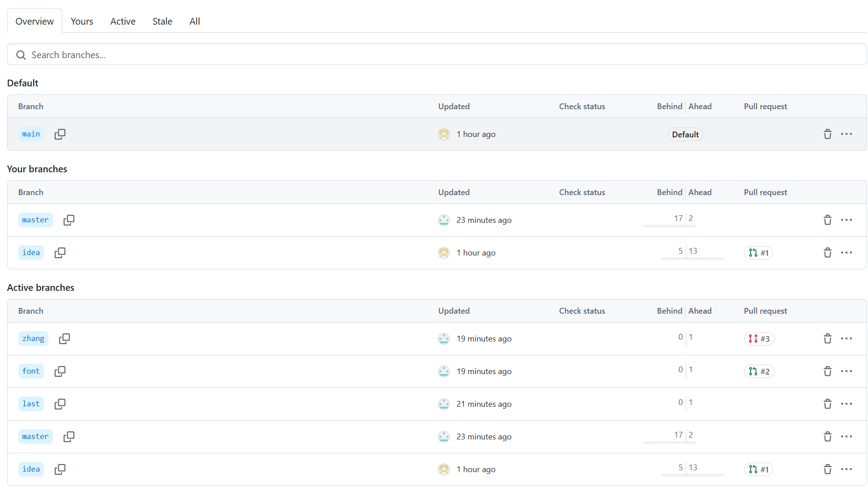This screenshot has height=490, width=868.
Task: Open the zhang branch link
Action: (x=33, y=339)
